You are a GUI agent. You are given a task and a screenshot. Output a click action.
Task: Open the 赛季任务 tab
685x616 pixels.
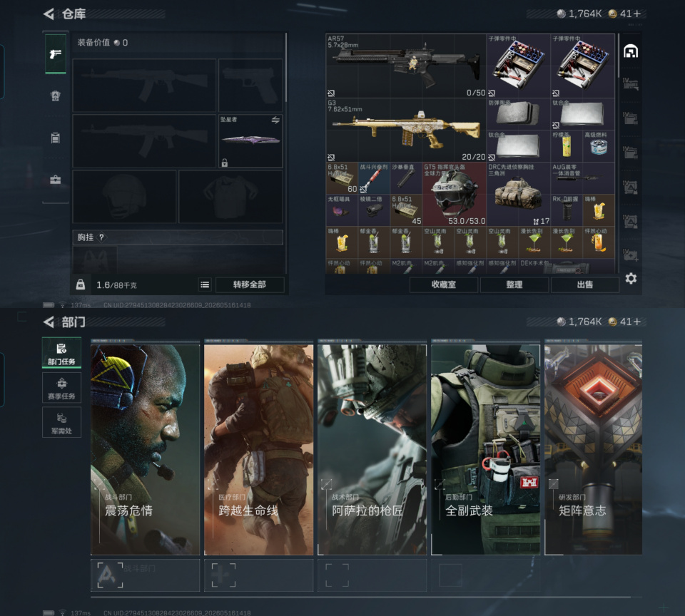[x=61, y=388]
